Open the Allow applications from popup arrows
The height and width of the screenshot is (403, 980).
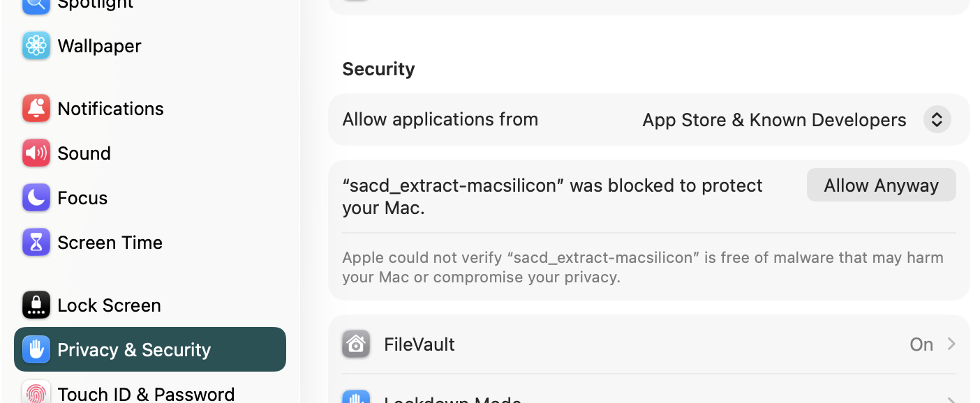937,120
